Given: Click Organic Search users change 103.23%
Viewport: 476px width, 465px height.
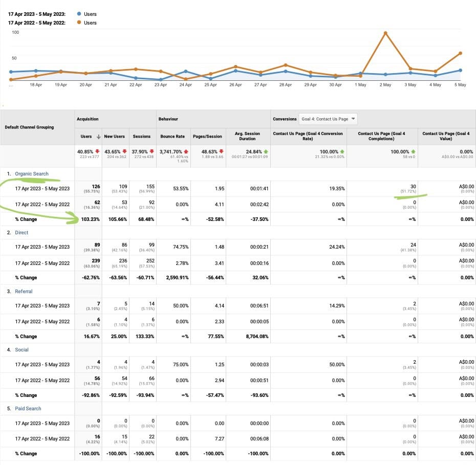Looking at the screenshot, I should pyautogui.click(x=90, y=219).
